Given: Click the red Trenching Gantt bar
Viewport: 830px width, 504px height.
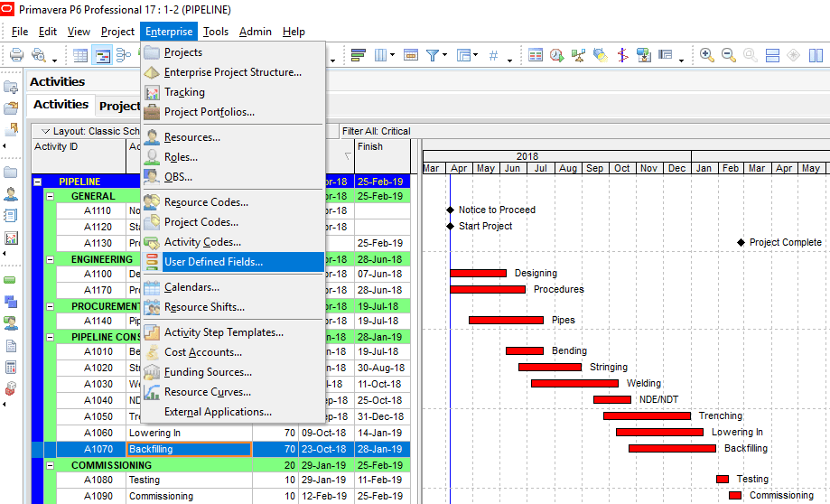Looking at the screenshot, I should click(x=647, y=416).
